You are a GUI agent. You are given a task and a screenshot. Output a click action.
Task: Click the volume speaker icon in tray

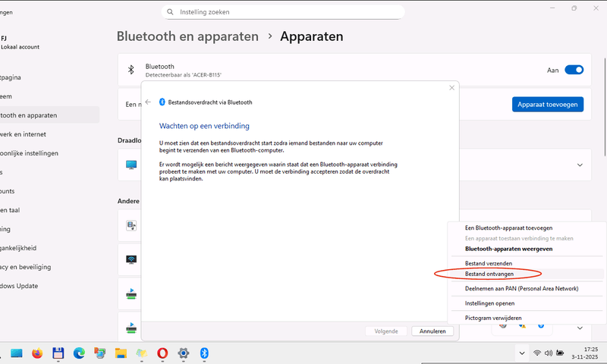coord(548,353)
